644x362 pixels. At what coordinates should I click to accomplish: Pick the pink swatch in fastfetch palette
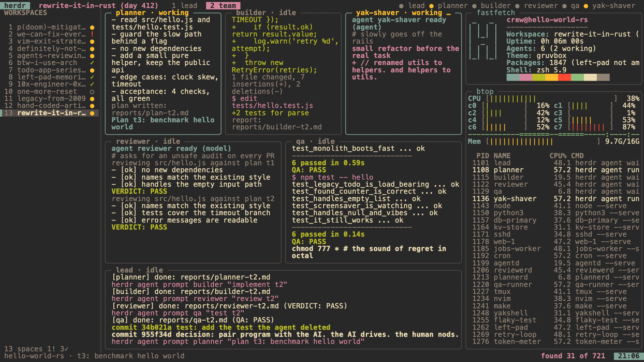pos(526,77)
